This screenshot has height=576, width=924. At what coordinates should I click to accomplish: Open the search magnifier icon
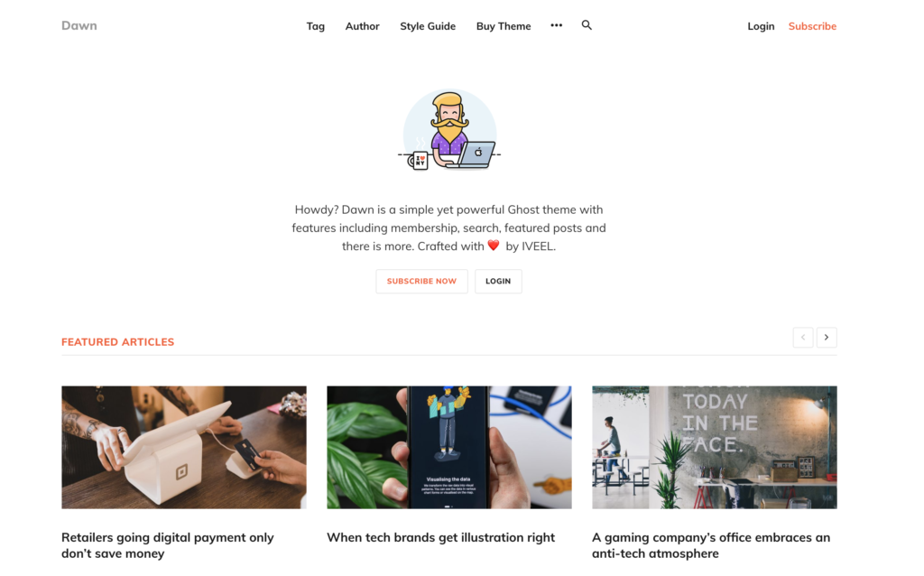pyautogui.click(x=587, y=25)
